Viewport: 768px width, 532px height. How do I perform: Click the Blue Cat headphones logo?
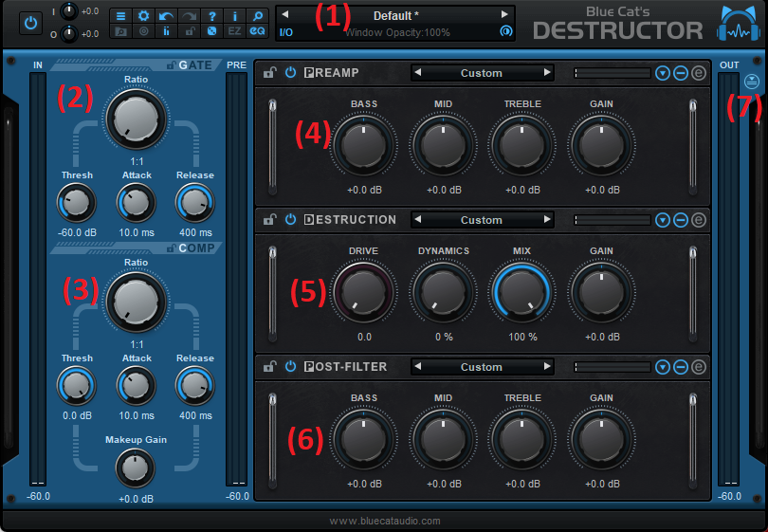(739, 25)
